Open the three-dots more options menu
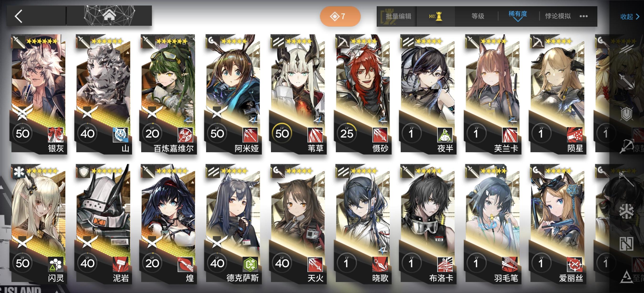644x293 pixels. point(583,16)
